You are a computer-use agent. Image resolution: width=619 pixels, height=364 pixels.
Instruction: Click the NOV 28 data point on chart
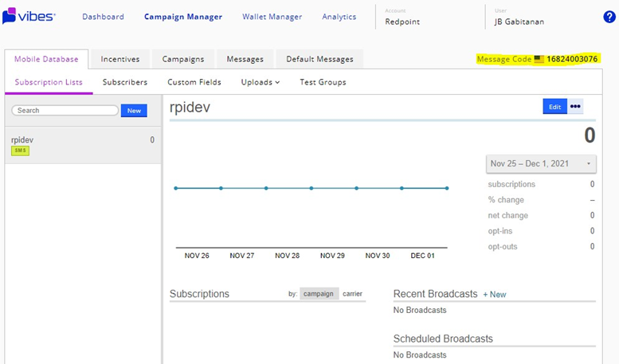pyautogui.click(x=266, y=188)
